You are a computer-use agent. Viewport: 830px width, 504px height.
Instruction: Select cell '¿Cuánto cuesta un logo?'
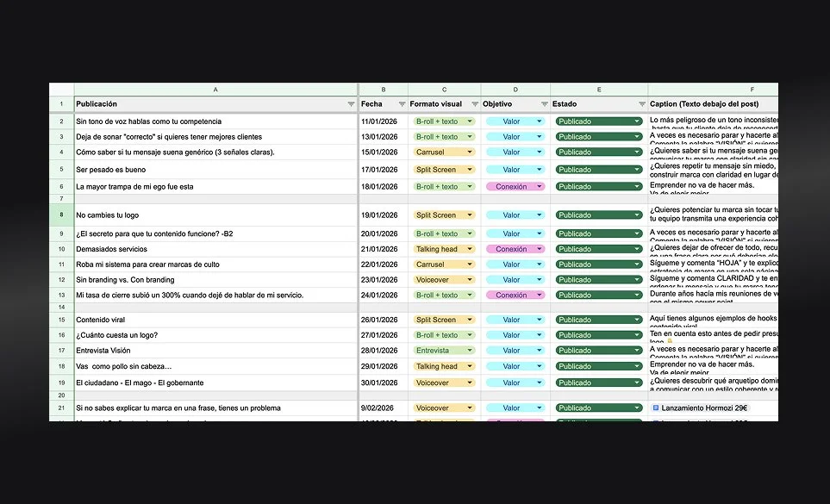tap(216, 335)
